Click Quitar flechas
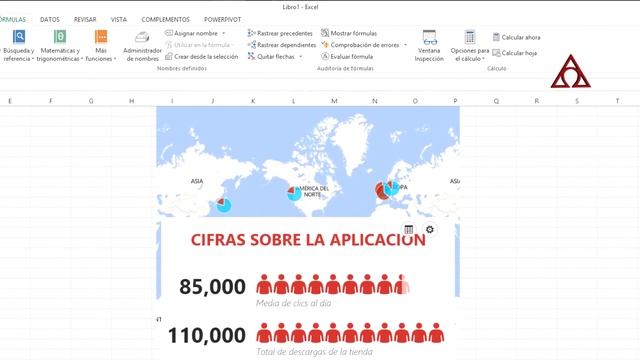Viewport: 640px width, 360px height. 271,57
